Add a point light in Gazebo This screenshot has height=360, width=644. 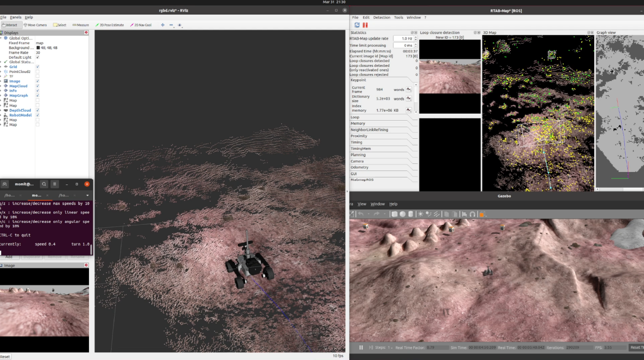pyautogui.click(x=421, y=214)
